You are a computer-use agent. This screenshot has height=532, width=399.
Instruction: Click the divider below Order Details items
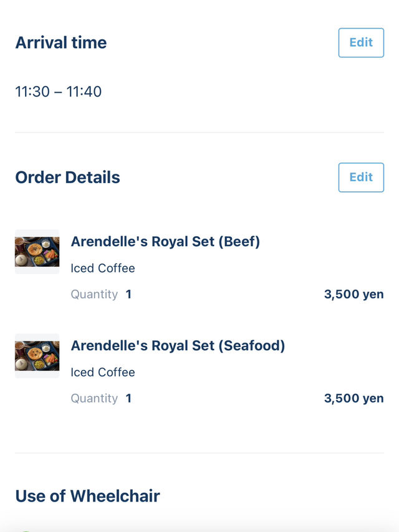199,453
